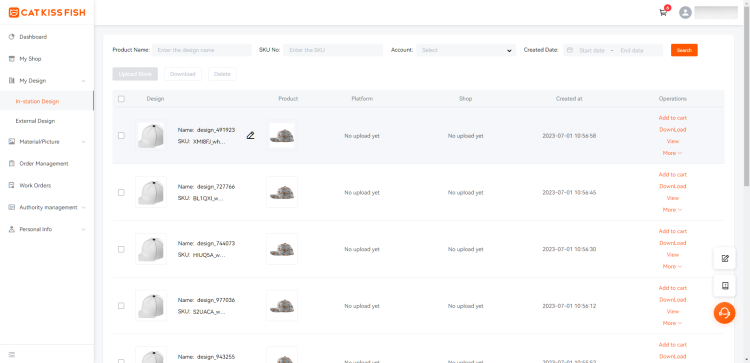750x363 pixels.
Task: Click the floating guide book icon
Action: click(725, 286)
